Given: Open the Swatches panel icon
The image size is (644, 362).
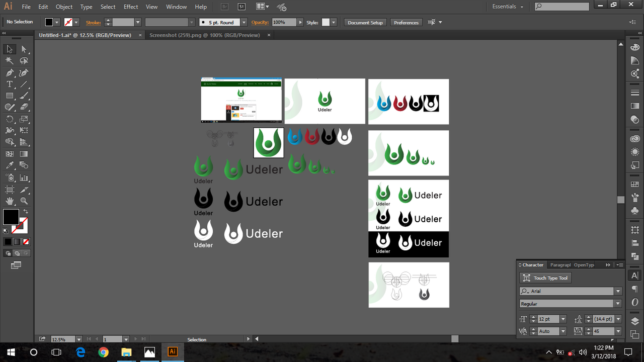Looking at the screenshot, I should (x=634, y=185).
